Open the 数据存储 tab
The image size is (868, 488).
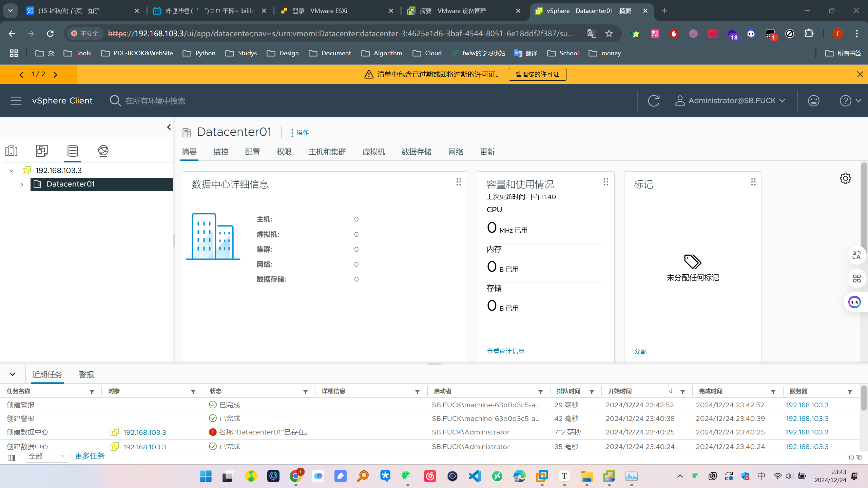point(416,152)
